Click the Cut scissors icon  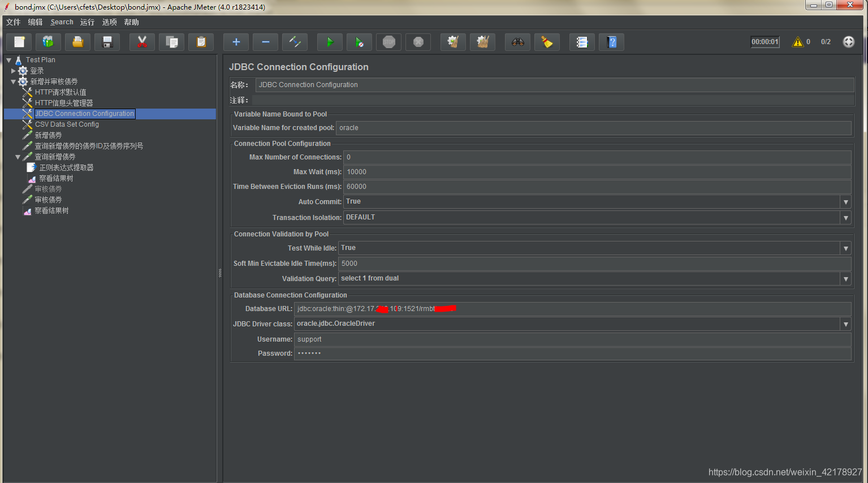pyautogui.click(x=142, y=42)
